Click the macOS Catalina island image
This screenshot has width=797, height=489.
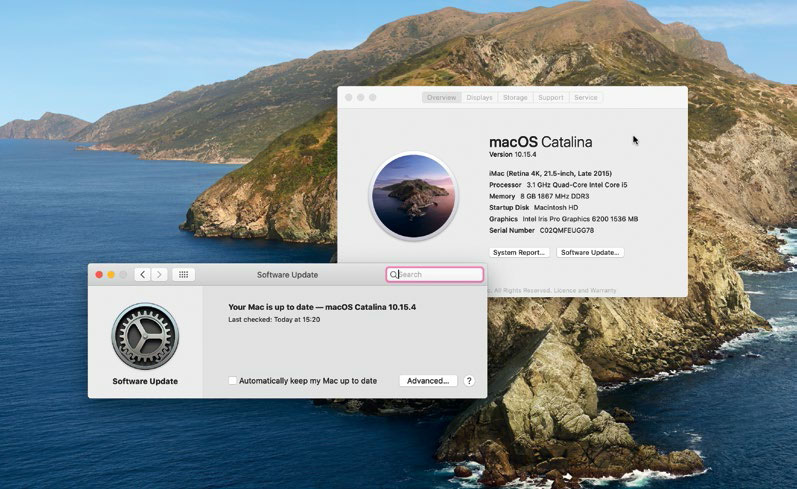(x=414, y=196)
